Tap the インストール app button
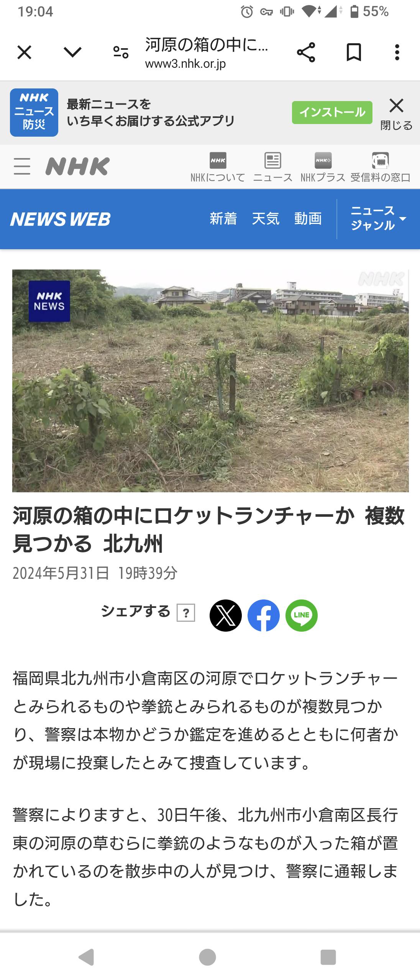Image resolution: width=420 pixels, height=980 pixels. [332, 113]
